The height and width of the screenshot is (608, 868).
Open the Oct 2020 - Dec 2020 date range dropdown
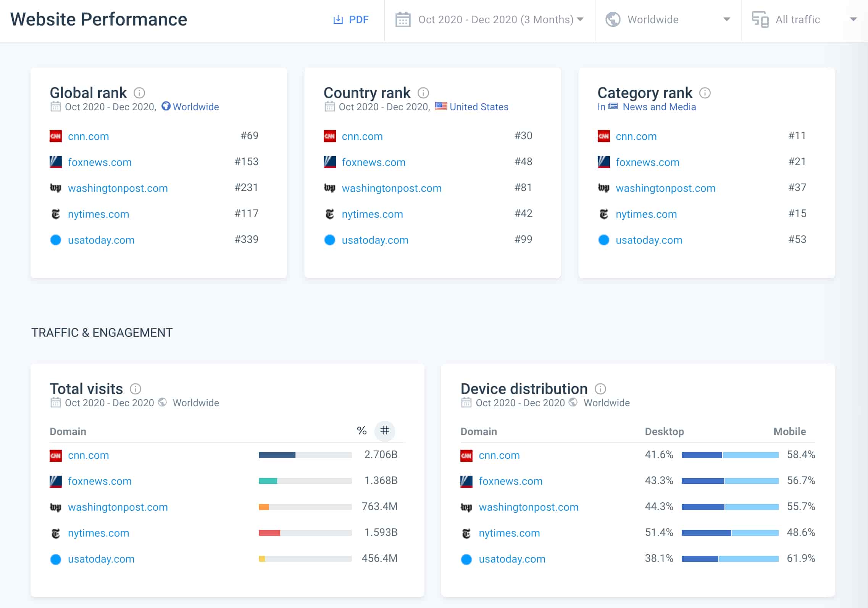click(489, 20)
